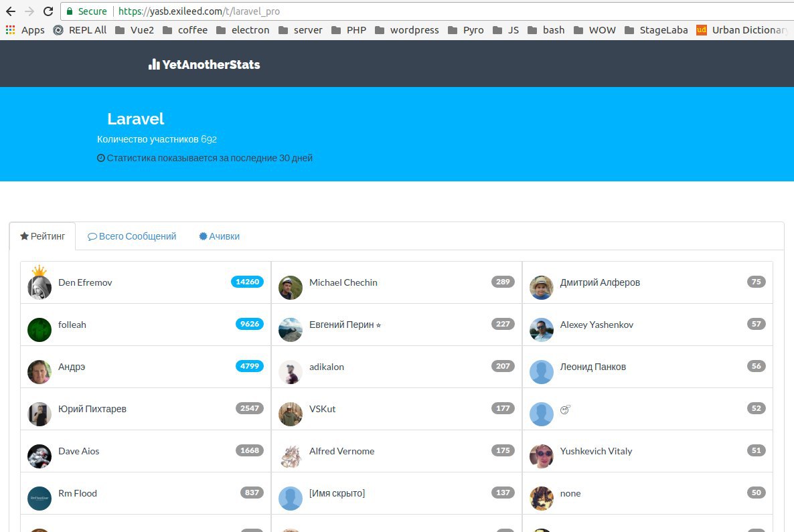This screenshot has height=532, width=794.
Task: Click the 2547 rating badge
Action: coord(250,408)
